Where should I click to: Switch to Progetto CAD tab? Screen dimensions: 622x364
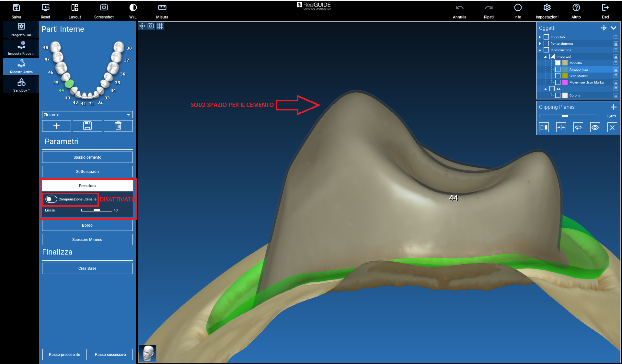(x=21, y=29)
